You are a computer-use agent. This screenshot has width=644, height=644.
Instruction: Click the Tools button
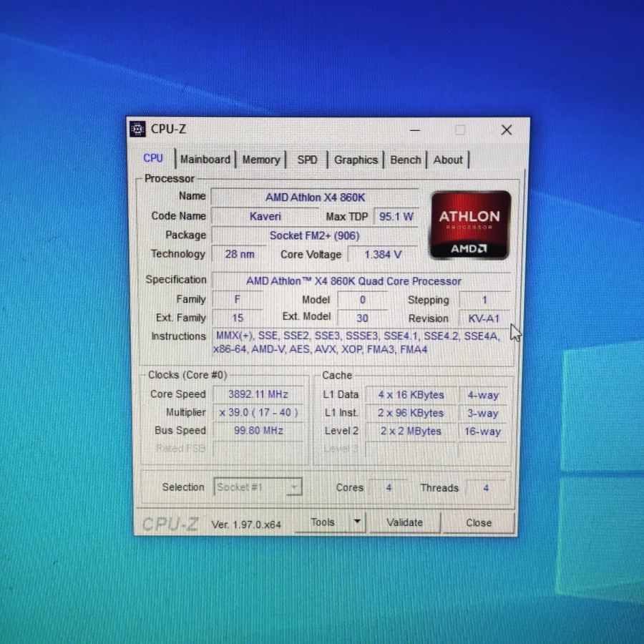tap(323, 522)
